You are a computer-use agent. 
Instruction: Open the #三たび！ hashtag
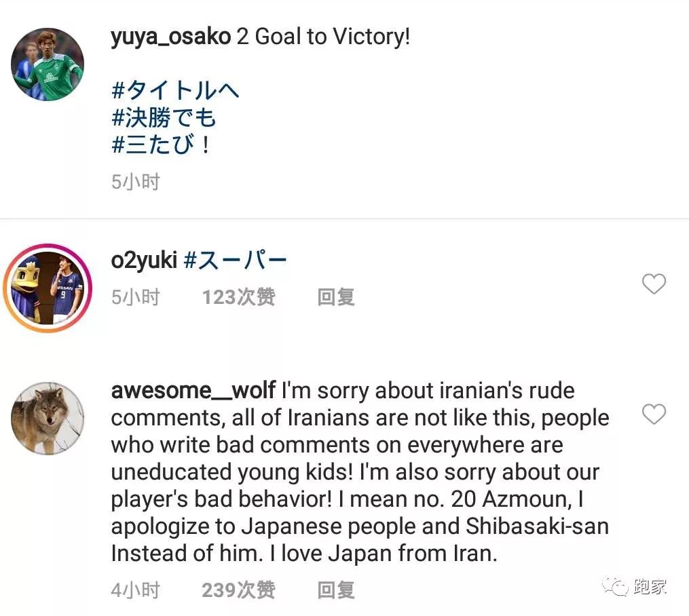(x=162, y=145)
